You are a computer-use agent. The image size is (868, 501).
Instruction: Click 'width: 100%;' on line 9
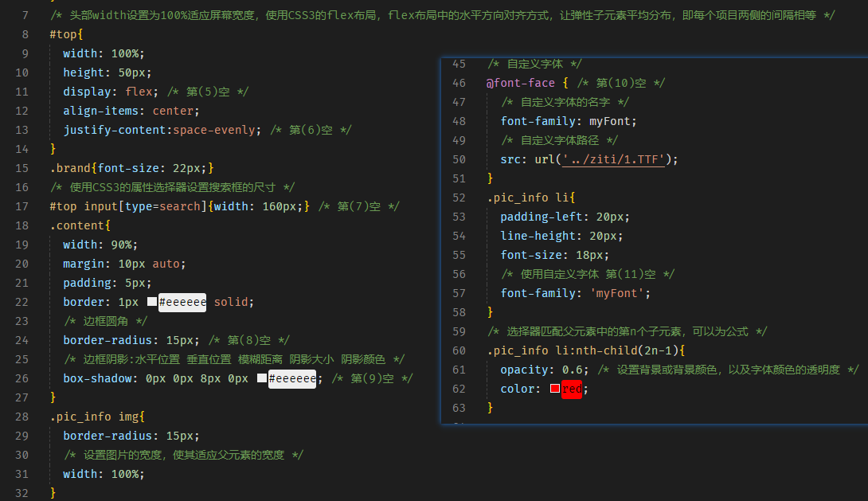pyautogui.click(x=104, y=53)
